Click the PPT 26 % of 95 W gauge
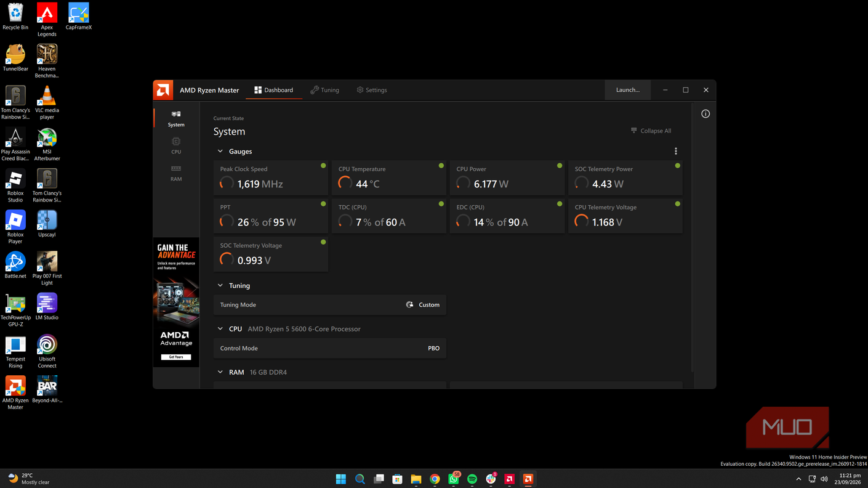Viewport: 868px width, 488px height. point(271,216)
